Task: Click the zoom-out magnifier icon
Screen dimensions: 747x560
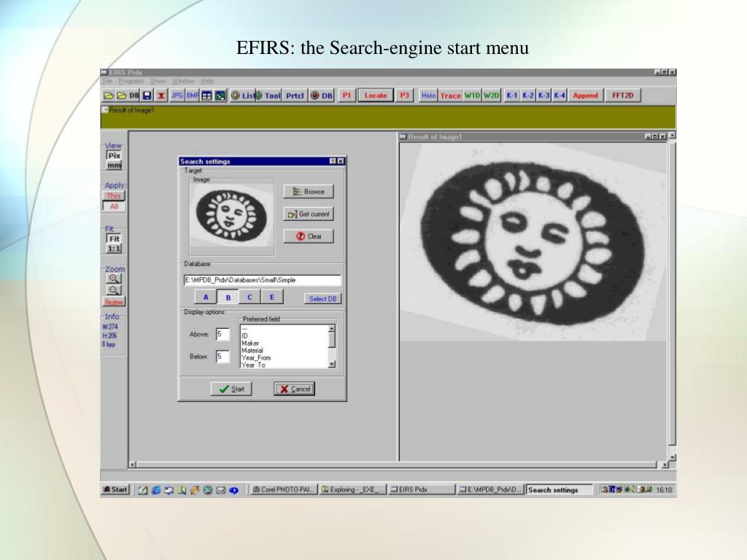Action: (113, 290)
